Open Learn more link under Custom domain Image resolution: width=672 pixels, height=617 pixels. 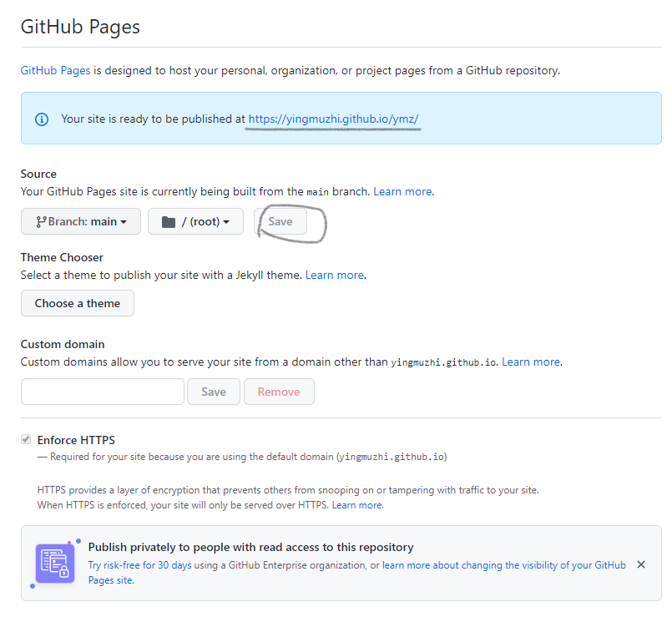(531, 362)
